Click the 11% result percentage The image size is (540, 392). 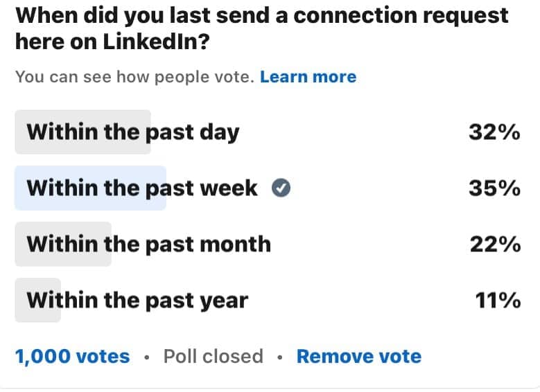pos(498,300)
